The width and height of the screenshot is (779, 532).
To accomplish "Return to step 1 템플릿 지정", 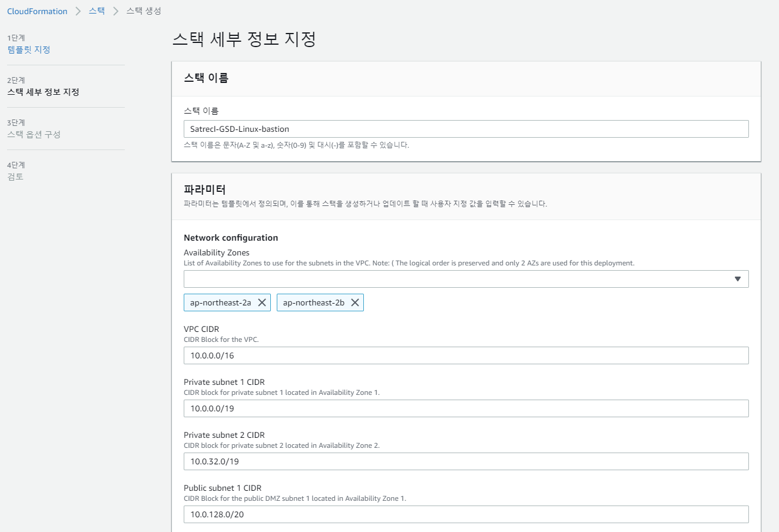I will [29, 49].
